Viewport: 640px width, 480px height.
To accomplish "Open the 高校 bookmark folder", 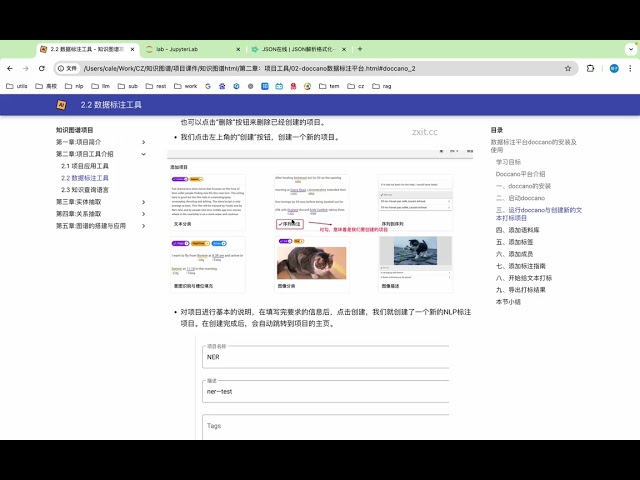I will click(46, 86).
